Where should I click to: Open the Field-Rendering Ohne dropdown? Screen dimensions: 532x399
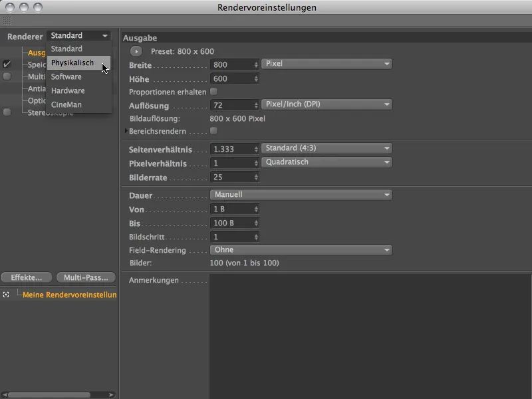tap(301, 250)
